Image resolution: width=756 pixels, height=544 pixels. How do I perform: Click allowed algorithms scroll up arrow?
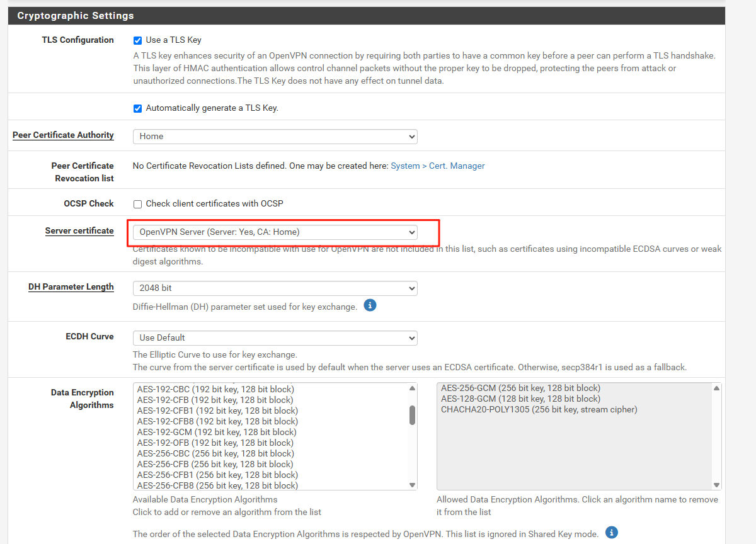(716, 388)
